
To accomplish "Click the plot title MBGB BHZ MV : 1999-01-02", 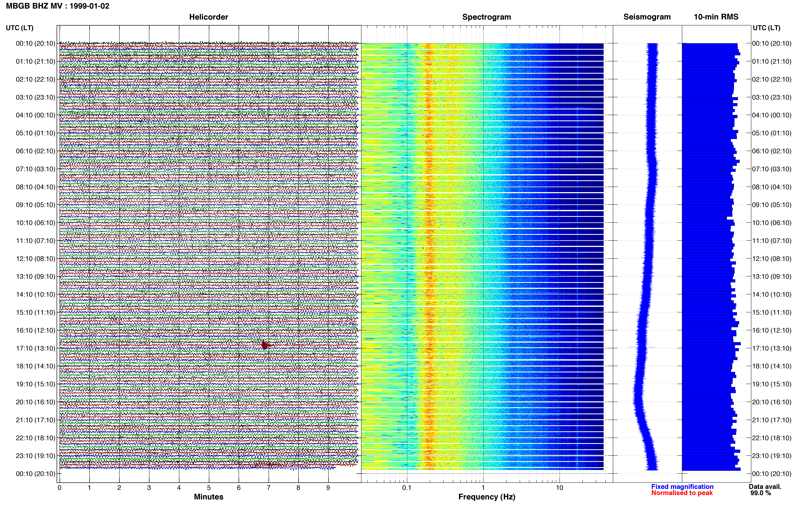I will [x=57, y=6].
